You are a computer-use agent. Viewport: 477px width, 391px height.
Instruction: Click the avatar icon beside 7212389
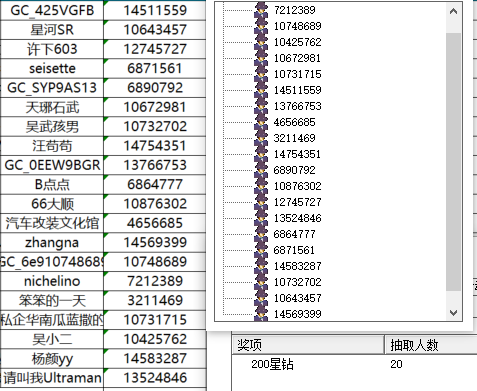(x=261, y=10)
